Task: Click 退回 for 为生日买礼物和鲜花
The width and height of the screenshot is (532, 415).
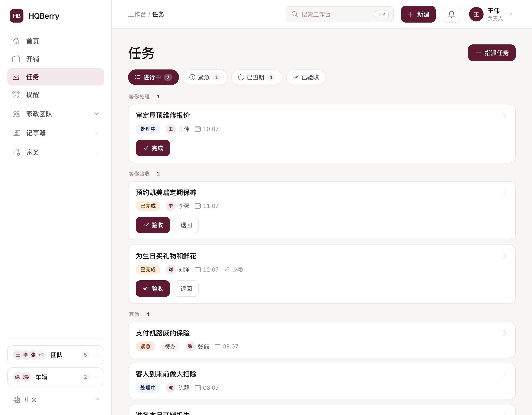Action: pyautogui.click(x=186, y=288)
